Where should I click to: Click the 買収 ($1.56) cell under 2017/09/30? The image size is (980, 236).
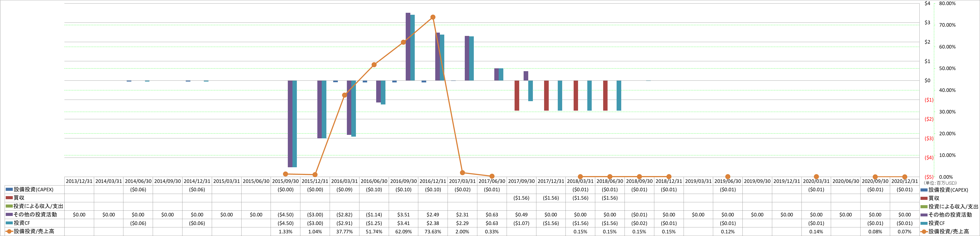click(x=521, y=198)
